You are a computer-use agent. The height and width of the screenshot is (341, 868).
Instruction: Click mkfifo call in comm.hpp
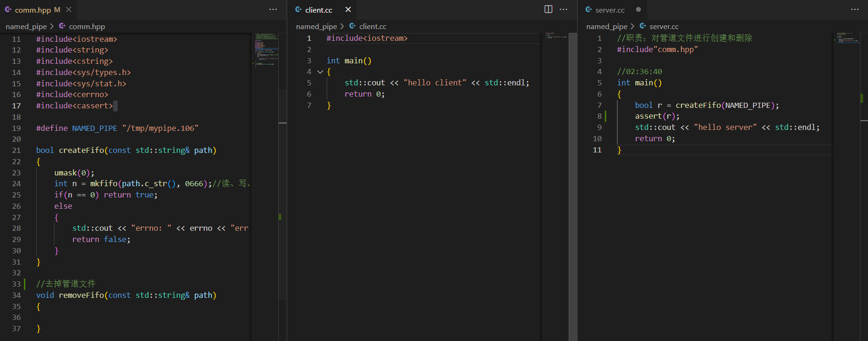click(x=104, y=183)
